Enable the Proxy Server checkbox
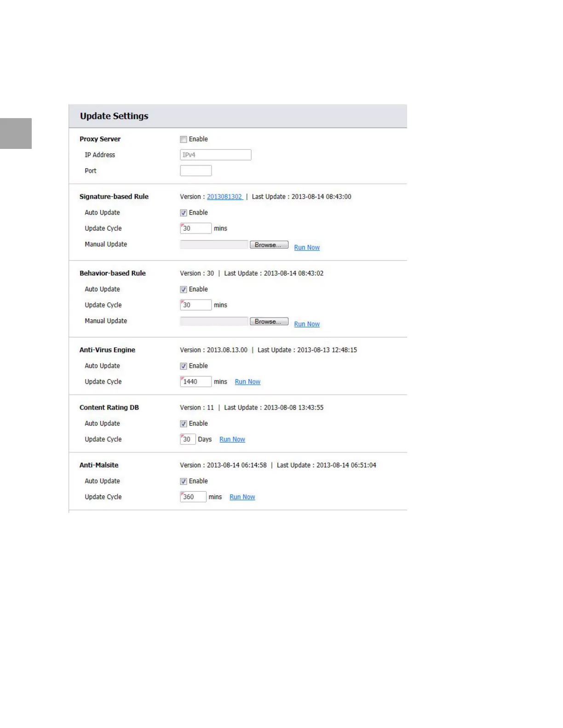The width and height of the screenshot is (563, 728). 184,139
